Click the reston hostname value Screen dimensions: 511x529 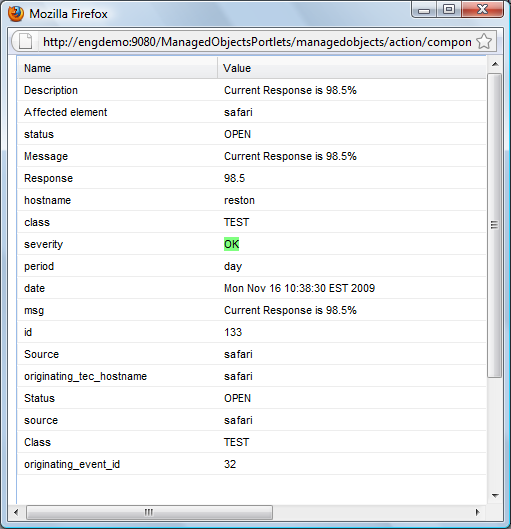tap(239, 200)
